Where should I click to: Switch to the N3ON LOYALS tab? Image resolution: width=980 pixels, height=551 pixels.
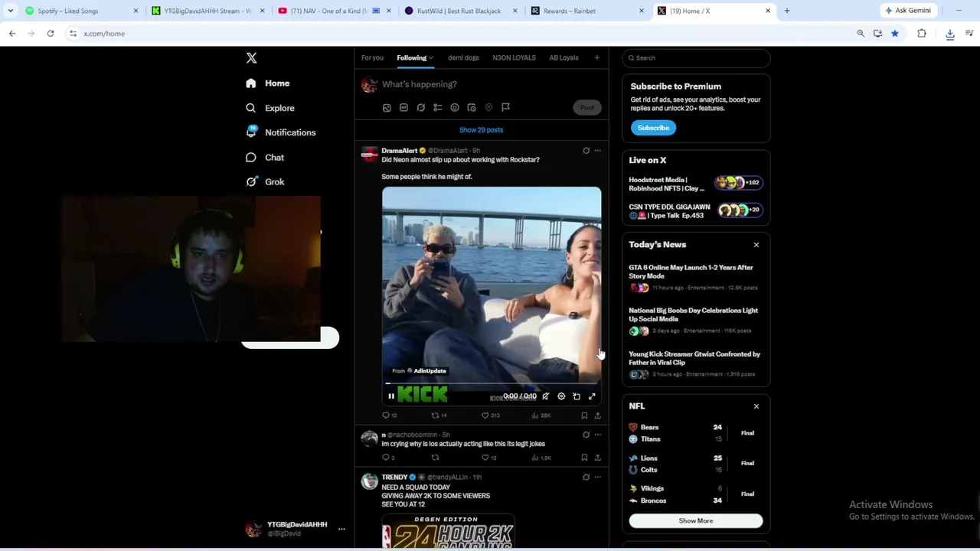click(514, 57)
